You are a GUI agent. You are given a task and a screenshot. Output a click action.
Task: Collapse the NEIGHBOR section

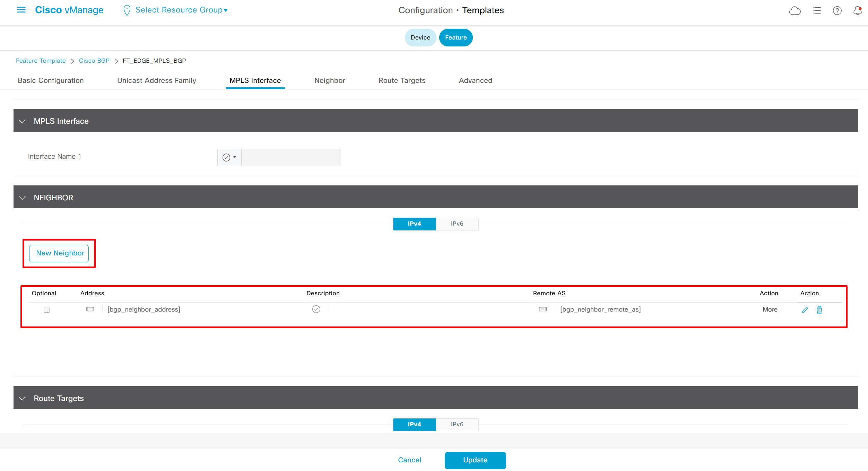pos(23,198)
